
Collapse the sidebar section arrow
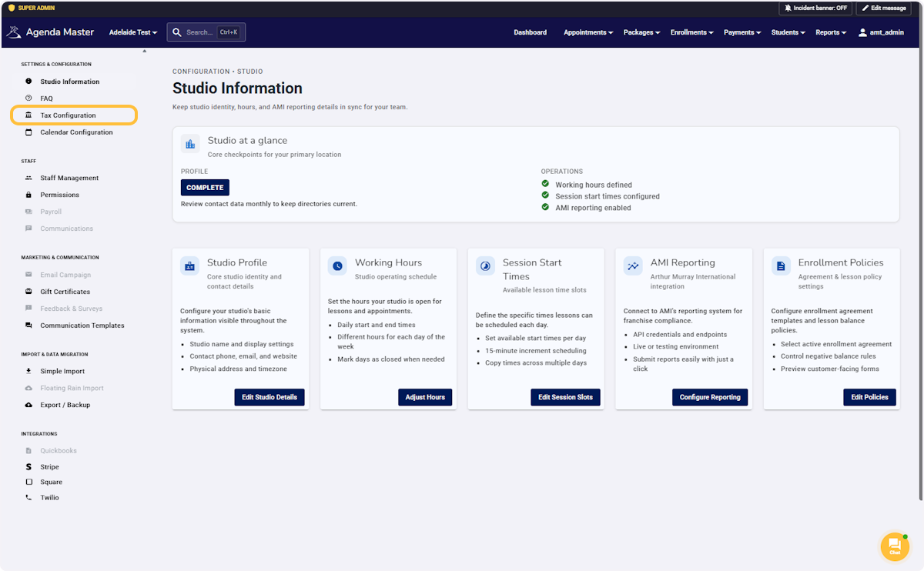pos(144,52)
